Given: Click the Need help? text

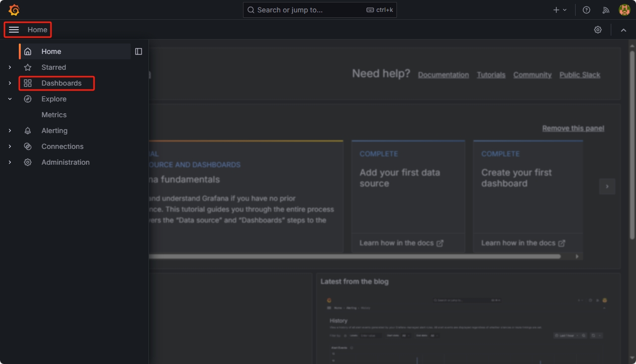Looking at the screenshot, I should [381, 74].
